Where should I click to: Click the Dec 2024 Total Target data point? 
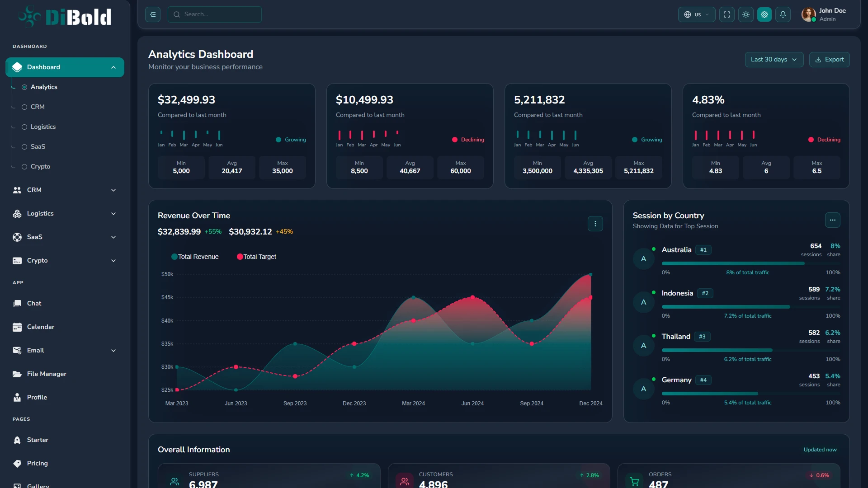tap(590, 297)
